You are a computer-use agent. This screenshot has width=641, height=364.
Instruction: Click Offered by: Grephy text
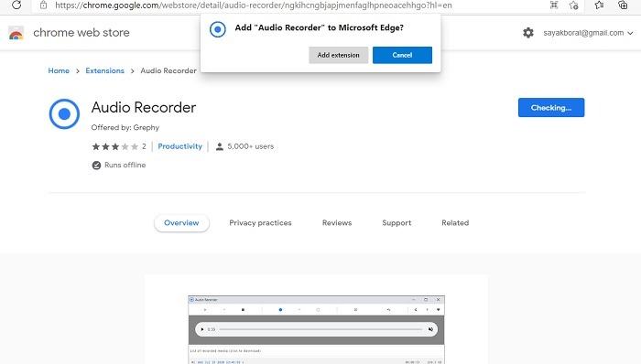click(x=125, y=127)
